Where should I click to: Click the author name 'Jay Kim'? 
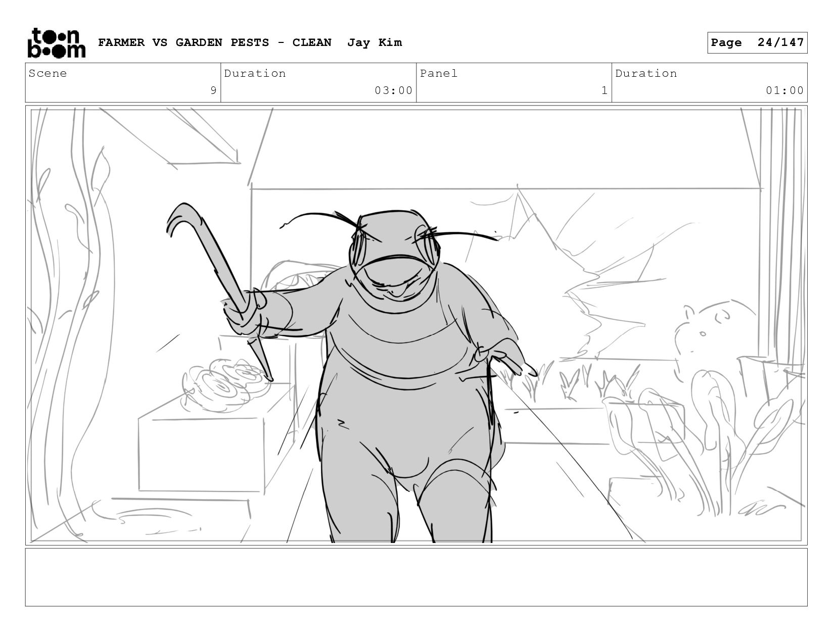pos(375,42)
